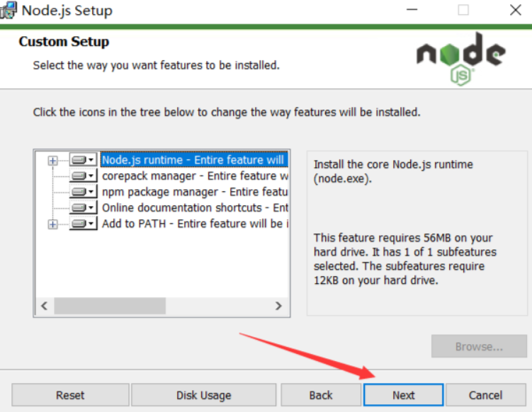
Task: Select the Node.js runtime feature row
Action: tap(194, 160)
